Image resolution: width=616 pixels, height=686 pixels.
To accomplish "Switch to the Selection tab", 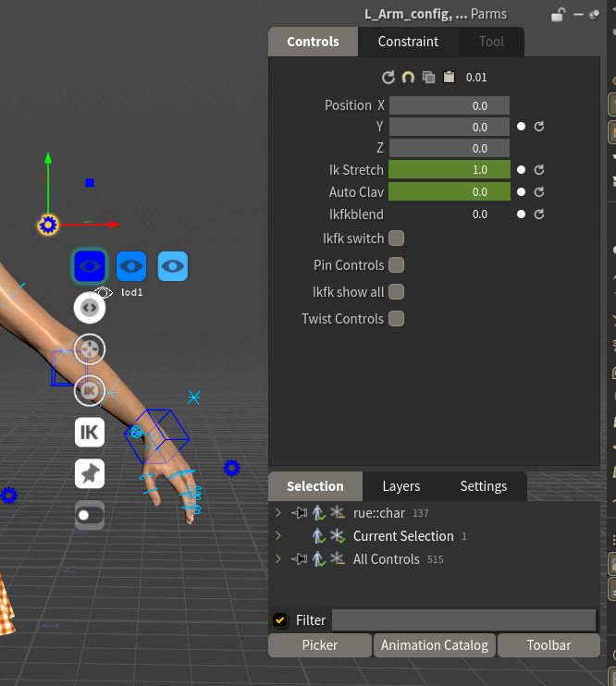I will click(x=315, y=486).
